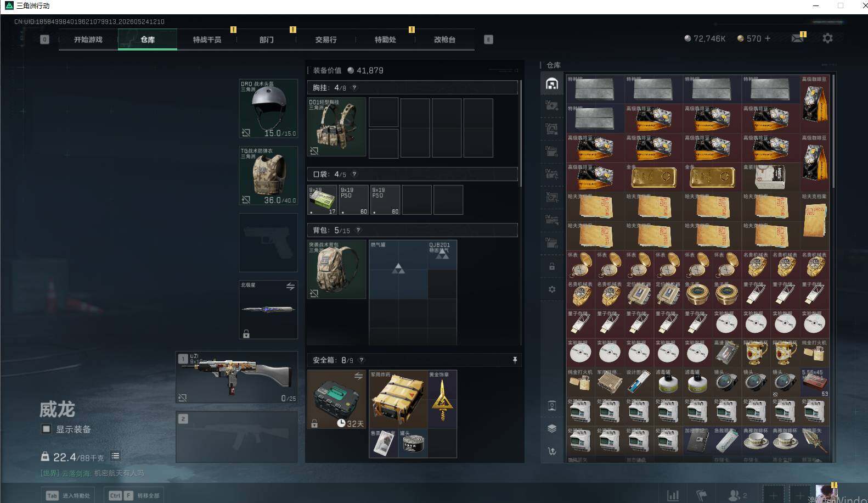
Task: Swap the 北极星 knife via arrows icon
Action: (x=290, y=287)
